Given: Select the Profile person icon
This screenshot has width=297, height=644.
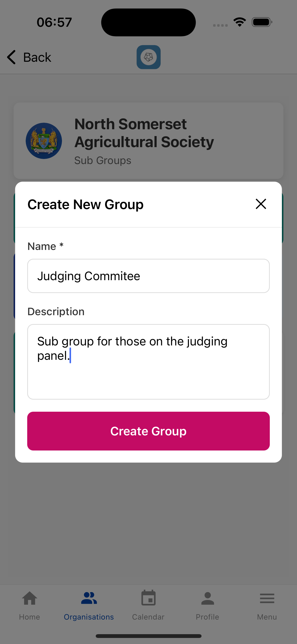Looking at the screenshot, I should (x=208, y=597).
